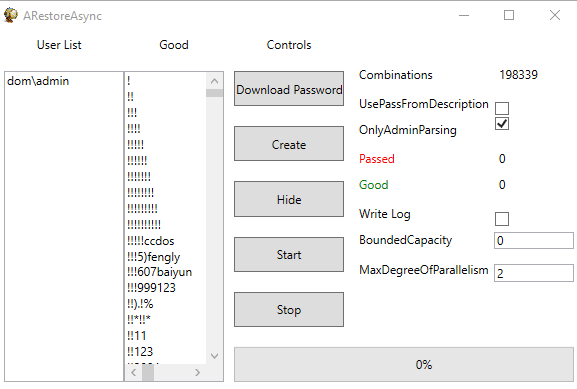Select the !!!!!ccdos list entry
Image resolution: width=577 pixels, height=389 pixels.
151,241
